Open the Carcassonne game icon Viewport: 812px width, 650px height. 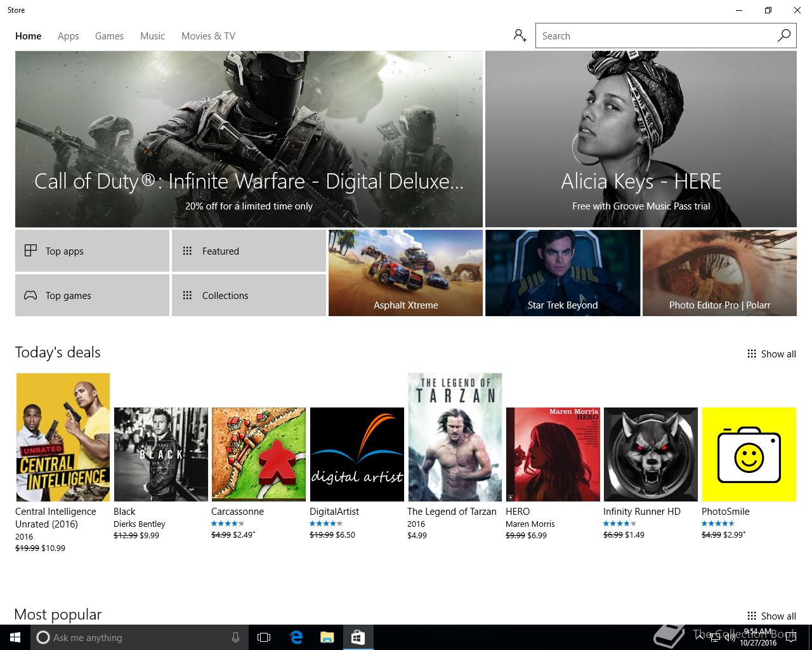[x=258, y=454]
